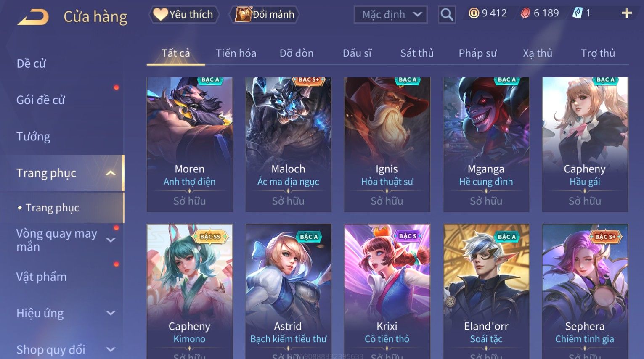This screenshot has height=359, width=644.
Task: Collapse the Trang phục sidebar section
Action: click(111, 173)
